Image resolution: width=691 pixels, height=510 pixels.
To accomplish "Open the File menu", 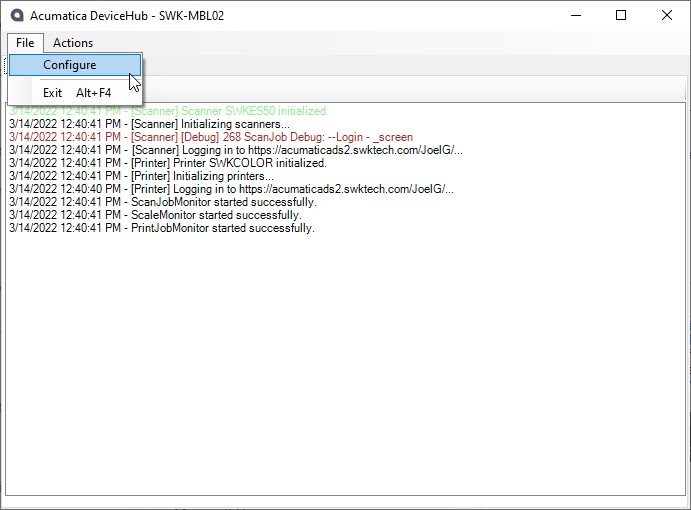I will [x=25, y=43].
